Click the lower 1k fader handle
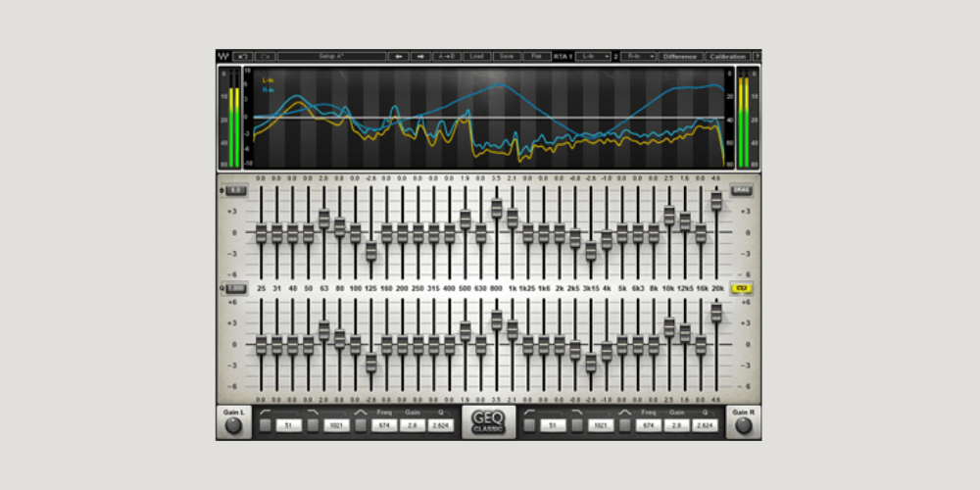Viewport: 980px width, 490px height. coord(513,329)
